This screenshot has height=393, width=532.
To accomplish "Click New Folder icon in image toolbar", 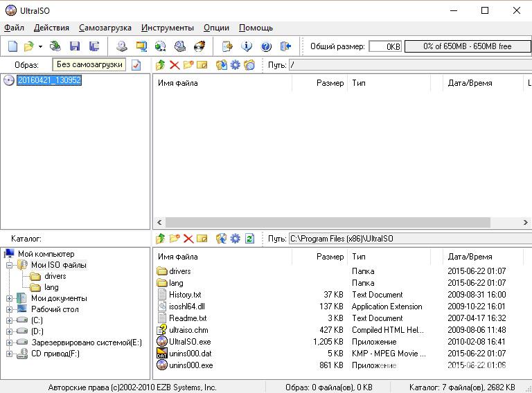I will tap(188, 65).
